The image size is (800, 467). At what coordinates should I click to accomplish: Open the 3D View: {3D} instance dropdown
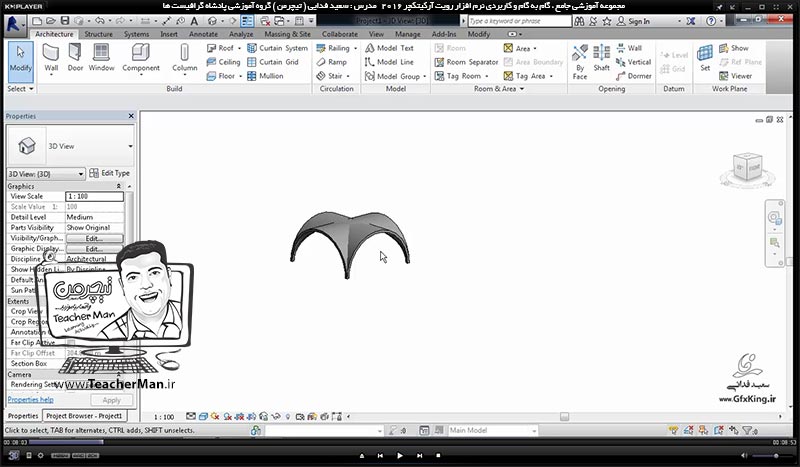81,174
